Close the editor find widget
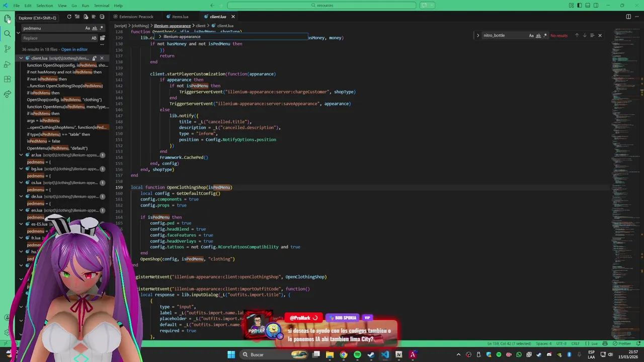Viewport: 644px width, 362px height. tap(600, 36)
